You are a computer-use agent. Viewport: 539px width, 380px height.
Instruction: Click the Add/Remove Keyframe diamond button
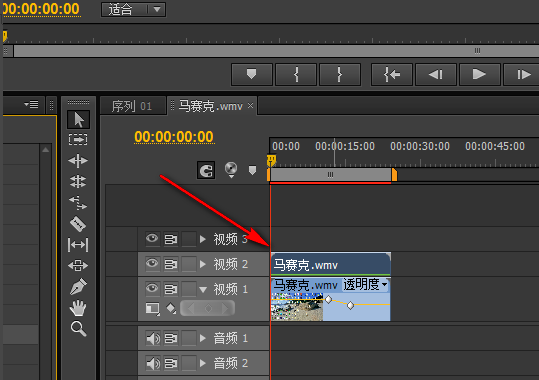pos(208,308)
